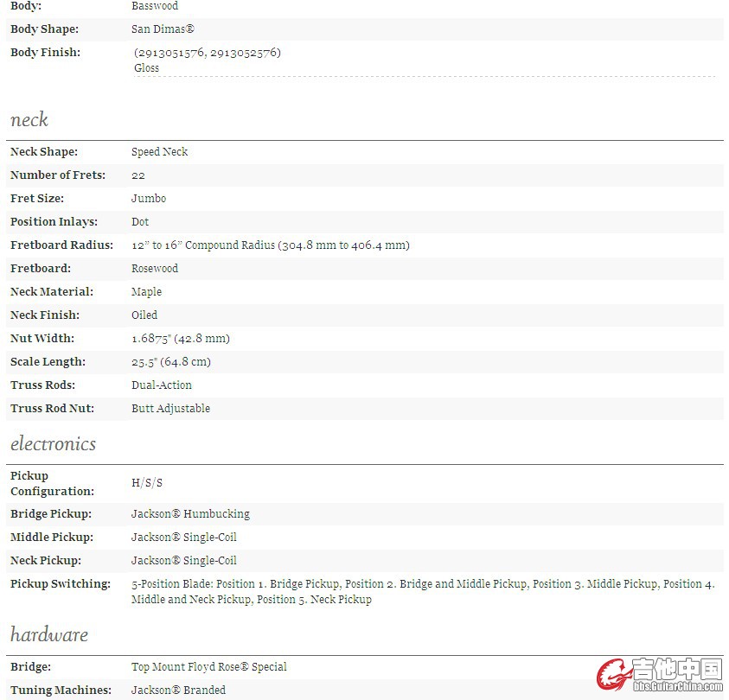Select 'Jackson® Single-Coil' in the Neck Pickup row
Image resolution: width=729 pixels, height=700 pixels.
(x=184, y=561)
